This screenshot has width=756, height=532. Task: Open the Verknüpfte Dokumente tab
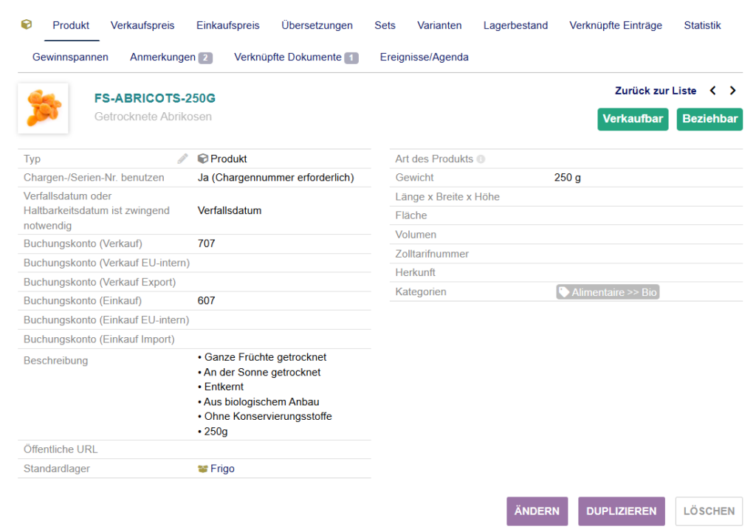click(x=295, y=57)
